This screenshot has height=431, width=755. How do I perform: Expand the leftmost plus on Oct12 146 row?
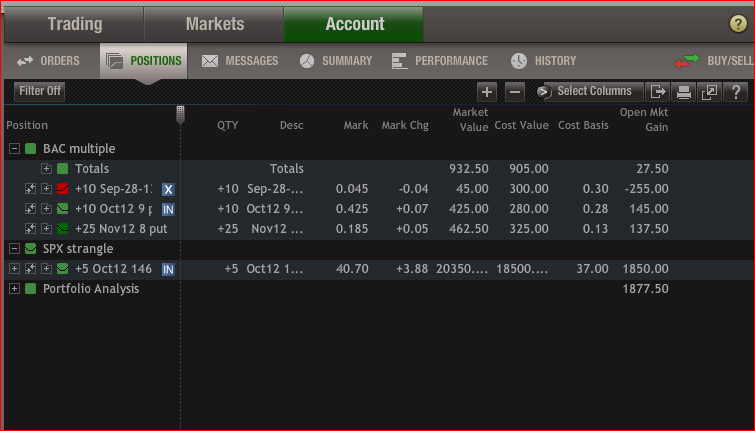pyautogui.click(x=14, y=269)
